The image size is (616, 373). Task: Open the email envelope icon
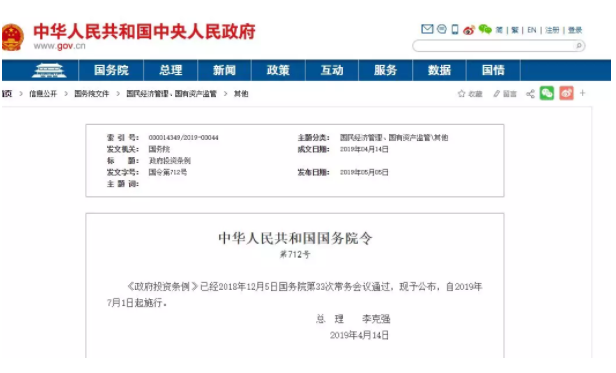coord(427,29)
